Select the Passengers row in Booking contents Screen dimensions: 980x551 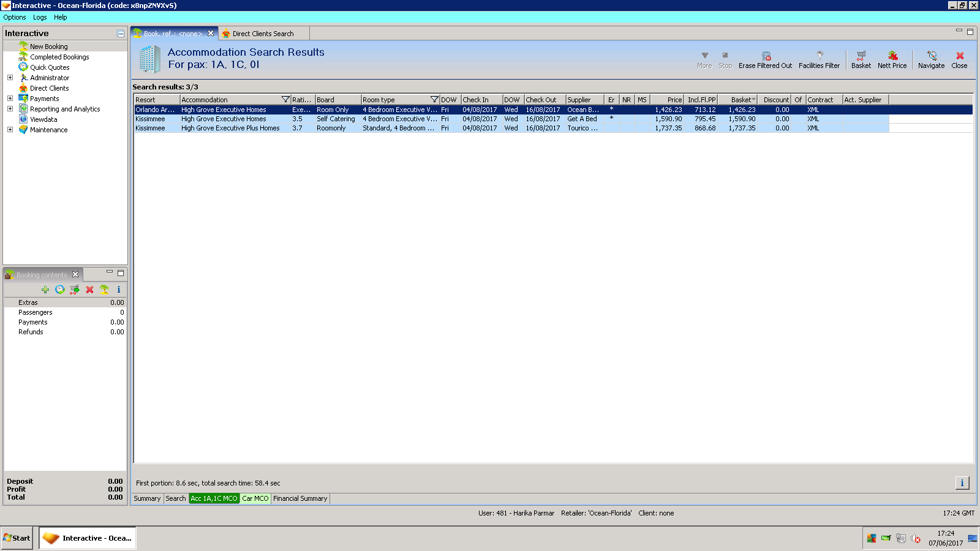(65, 312)
